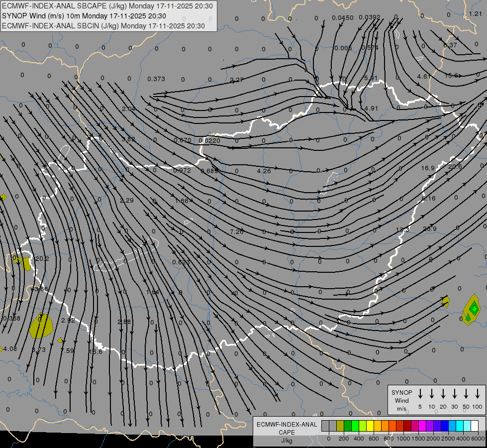
Task: Select the magenta CAPE swatch after 1500
Action: [422, 426]
